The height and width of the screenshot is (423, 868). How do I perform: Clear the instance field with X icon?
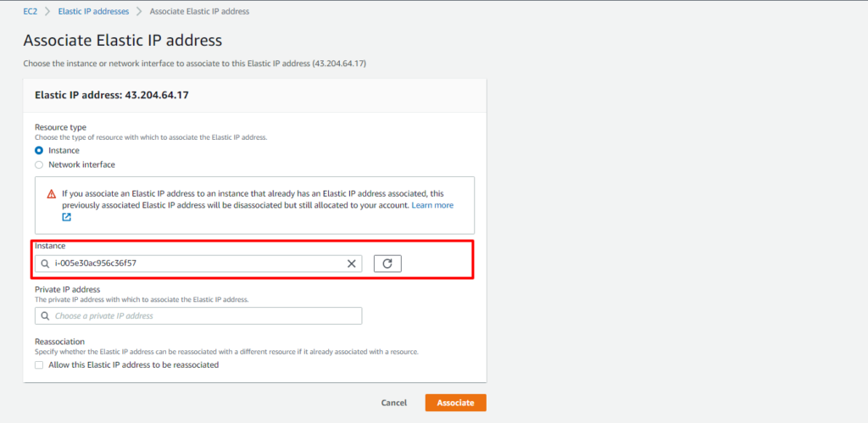351,264
